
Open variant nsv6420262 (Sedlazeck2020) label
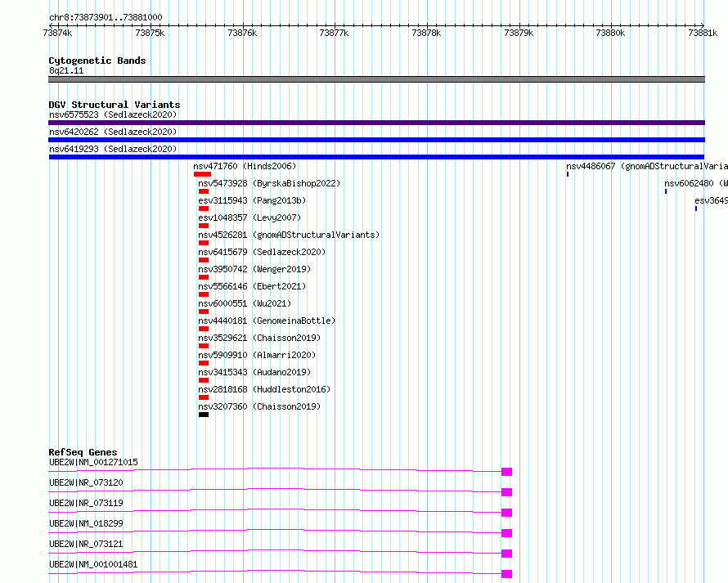click(113, 132)
